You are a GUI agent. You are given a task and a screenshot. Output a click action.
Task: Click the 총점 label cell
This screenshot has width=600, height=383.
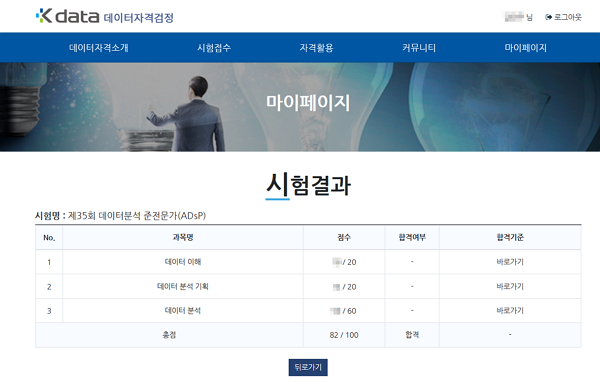pos(169,335)
